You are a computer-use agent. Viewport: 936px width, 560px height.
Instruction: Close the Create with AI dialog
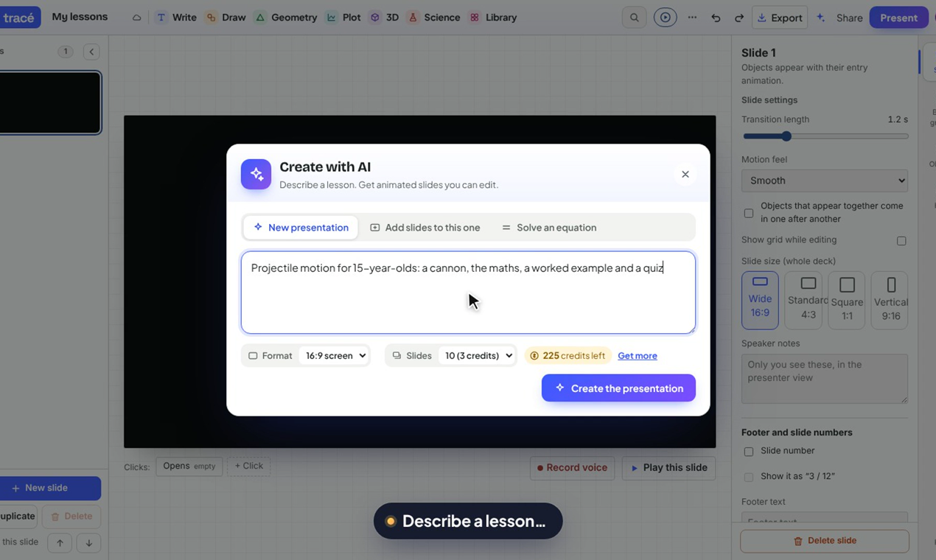685,175
